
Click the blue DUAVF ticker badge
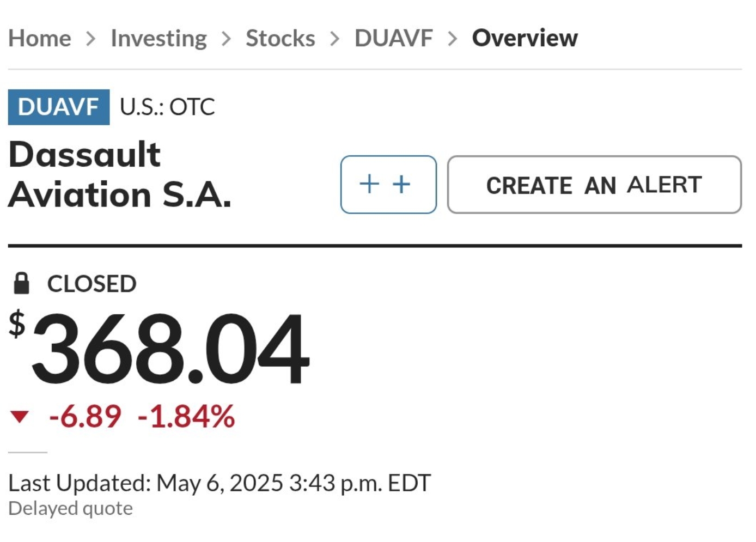pos(59,107)
